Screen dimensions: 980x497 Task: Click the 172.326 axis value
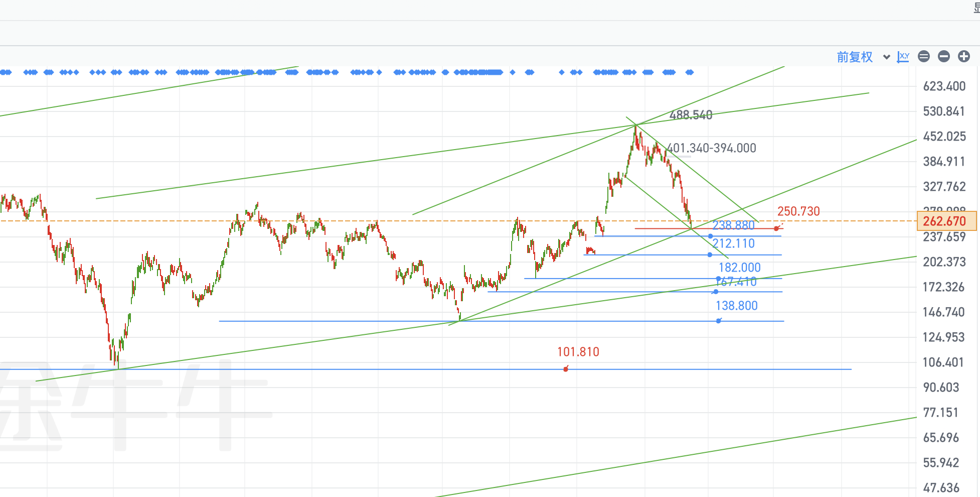click(x=944, y=287)
